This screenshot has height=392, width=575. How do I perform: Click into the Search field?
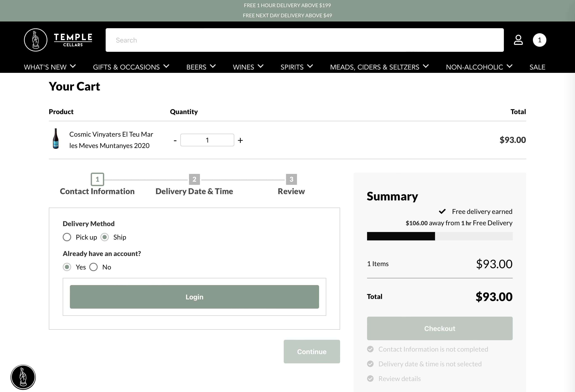coord(304,40)
